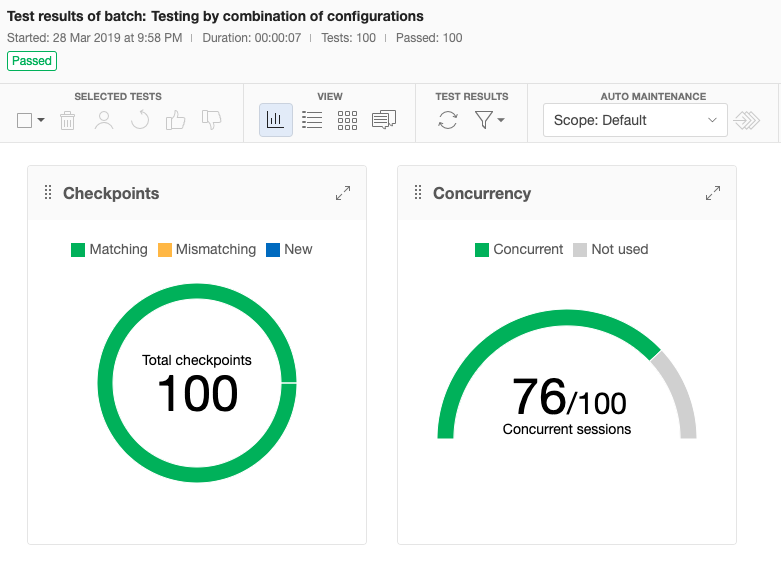Screen dimensions: 781x565
Task: Open the Scope: Default dropdown
Action: point(635,120)
